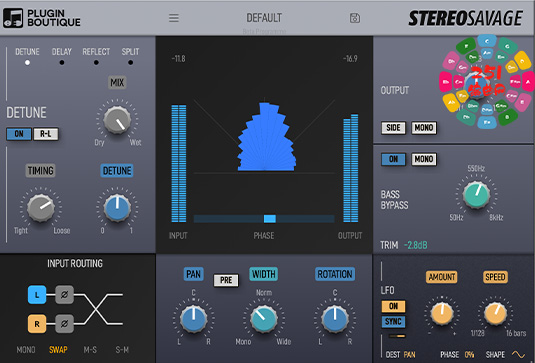
Task: Click the blue Detune amount knob
Action: 117,208
